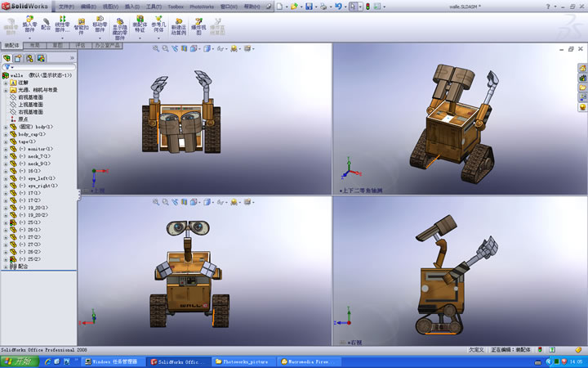
Task: Expand the eye_left<1> tree node
Action: pyautogui.click(x=6, y=179)
